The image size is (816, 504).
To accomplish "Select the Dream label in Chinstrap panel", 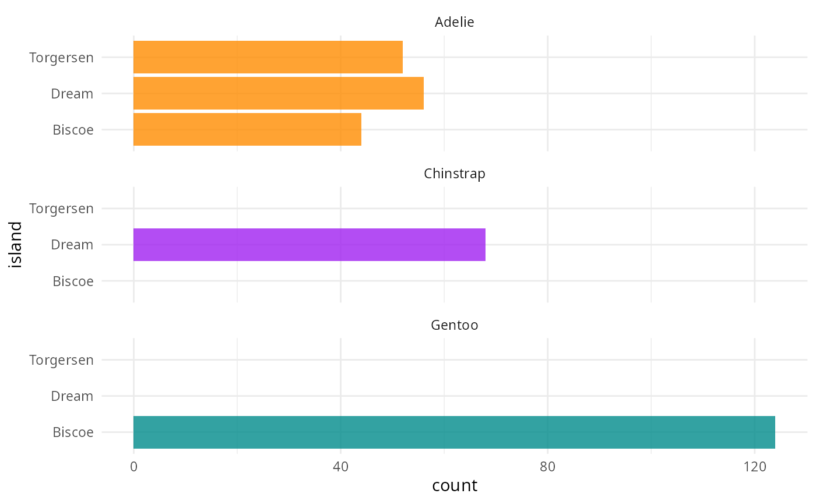I will (72, 245).
